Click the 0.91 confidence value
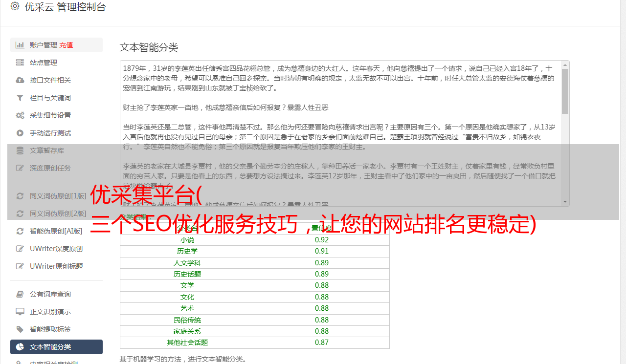Screen dimensions: 626x364 point(322,251)
